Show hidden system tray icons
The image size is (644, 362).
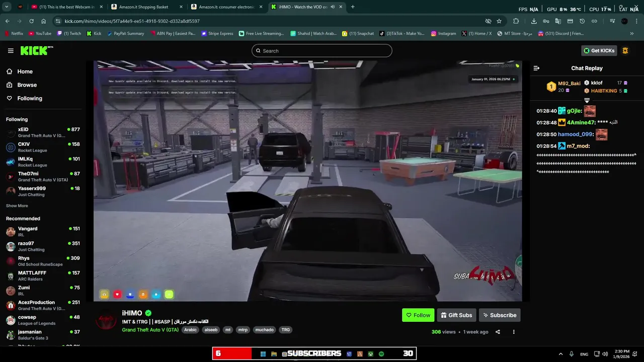560,354
